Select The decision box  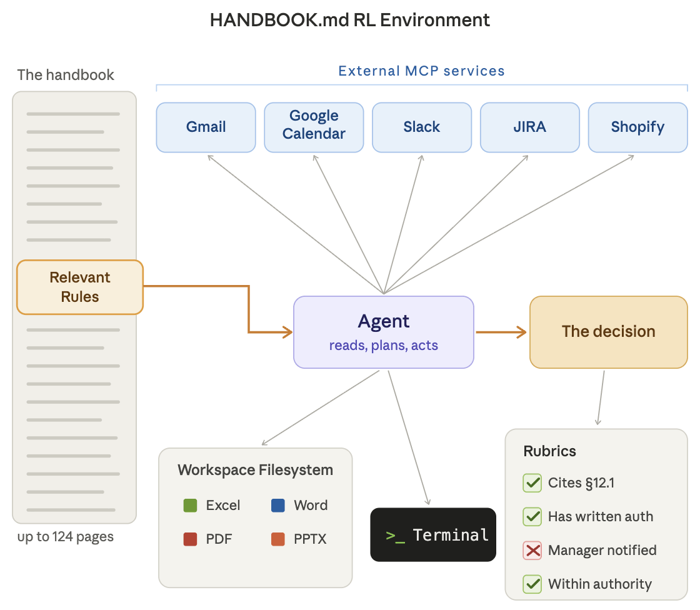pos(609,332)
